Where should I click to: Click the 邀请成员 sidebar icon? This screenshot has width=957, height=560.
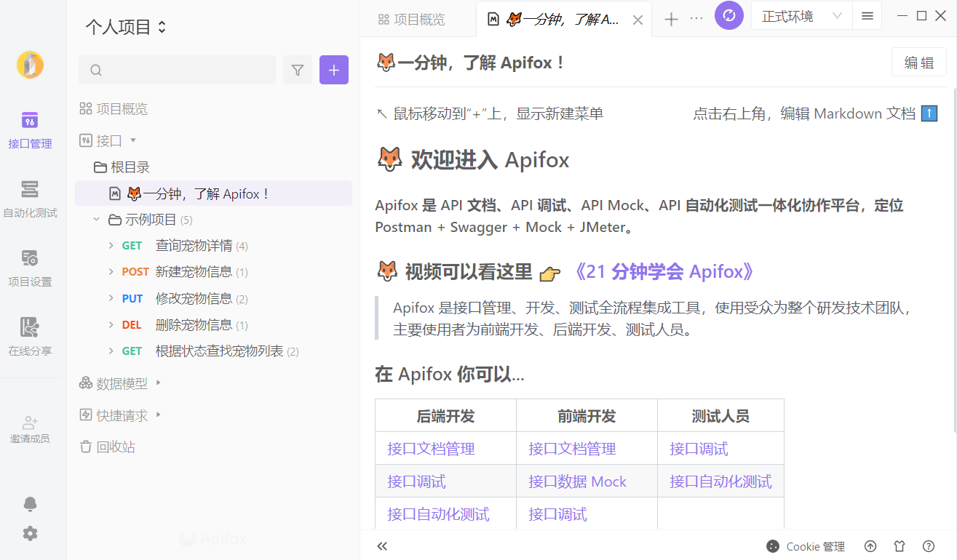click(30, 428)
